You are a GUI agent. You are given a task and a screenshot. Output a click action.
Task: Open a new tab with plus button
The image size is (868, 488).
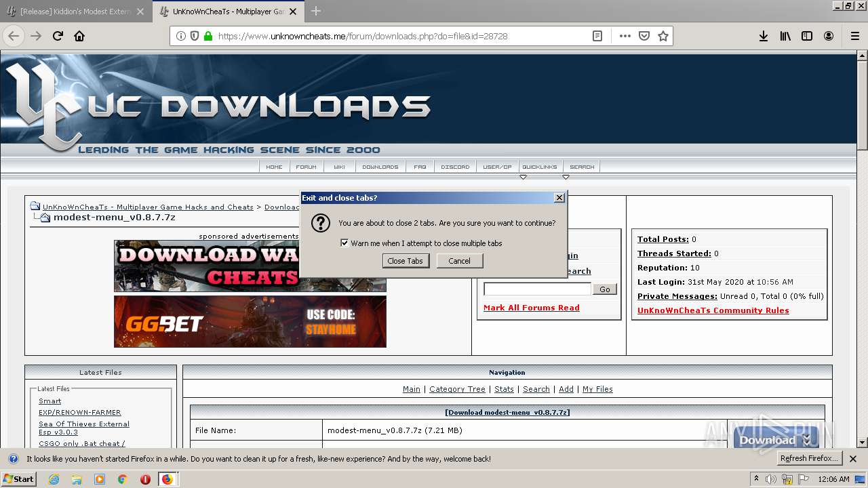[316, 11]
